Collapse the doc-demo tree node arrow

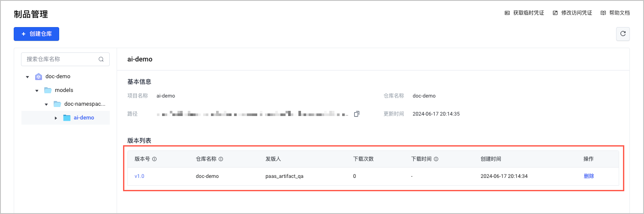(x=27, y=77)
